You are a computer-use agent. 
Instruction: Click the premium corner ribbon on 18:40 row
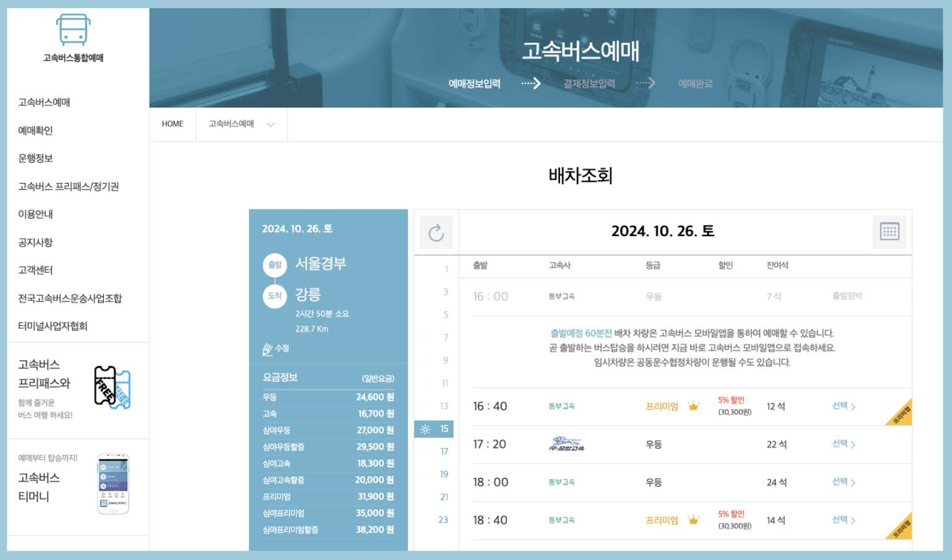(x=900, y=525)
